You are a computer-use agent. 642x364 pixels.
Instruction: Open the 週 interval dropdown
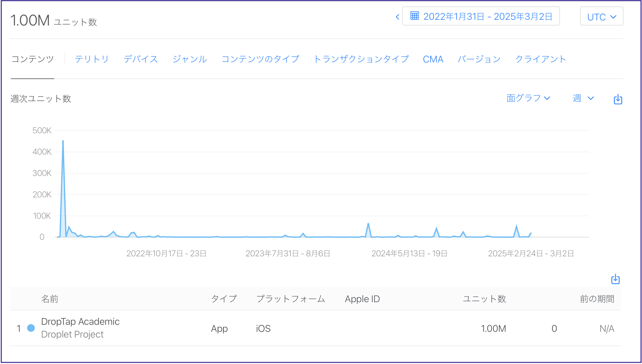[x=583, y=98]
